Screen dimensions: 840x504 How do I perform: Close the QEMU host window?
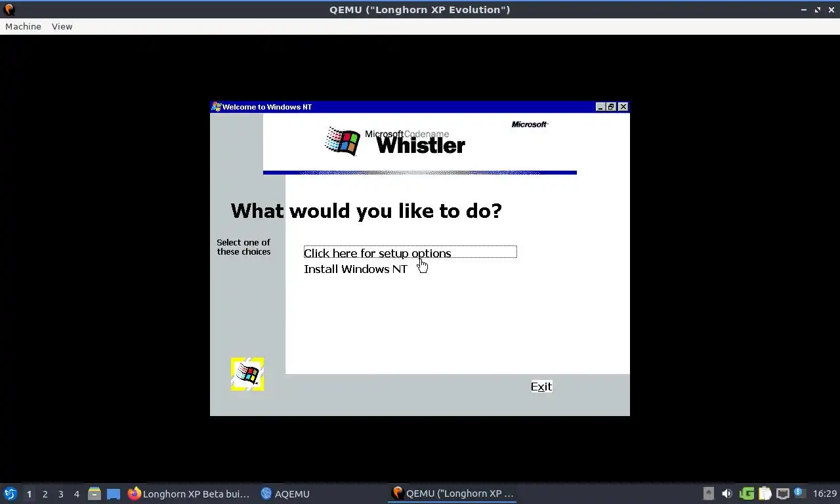point(831,9)
